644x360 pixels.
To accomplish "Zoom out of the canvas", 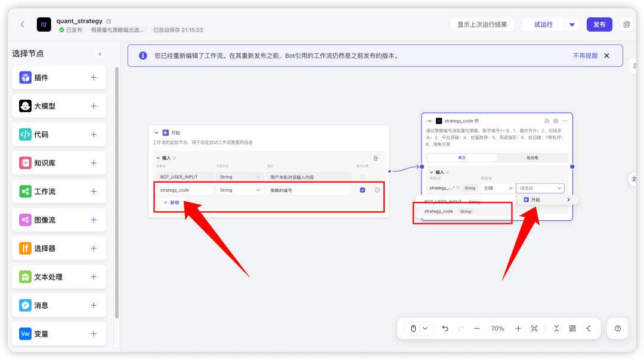I will click(x=477, y=328).
